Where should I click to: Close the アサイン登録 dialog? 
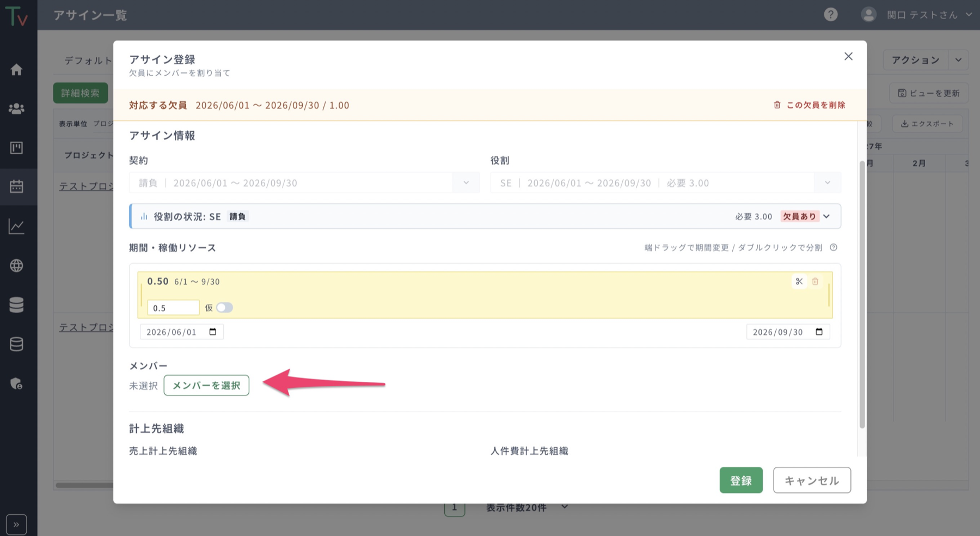coord(848,57)
